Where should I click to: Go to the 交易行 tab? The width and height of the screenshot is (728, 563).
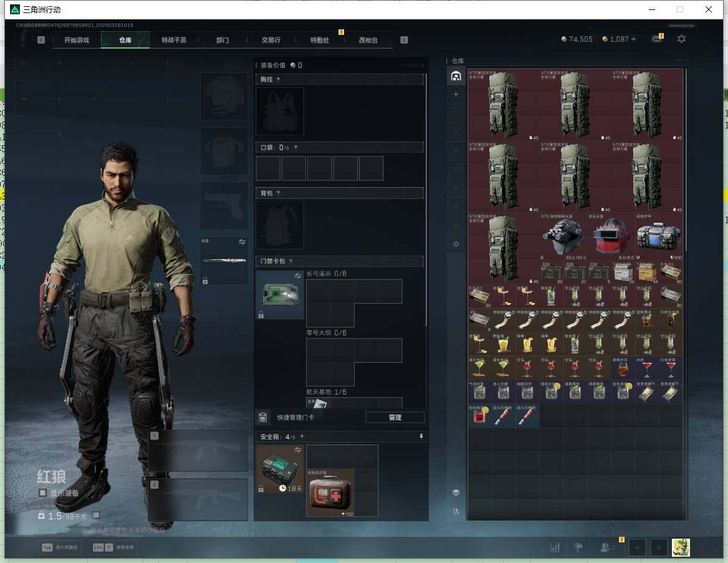click(x=271, y=40)
